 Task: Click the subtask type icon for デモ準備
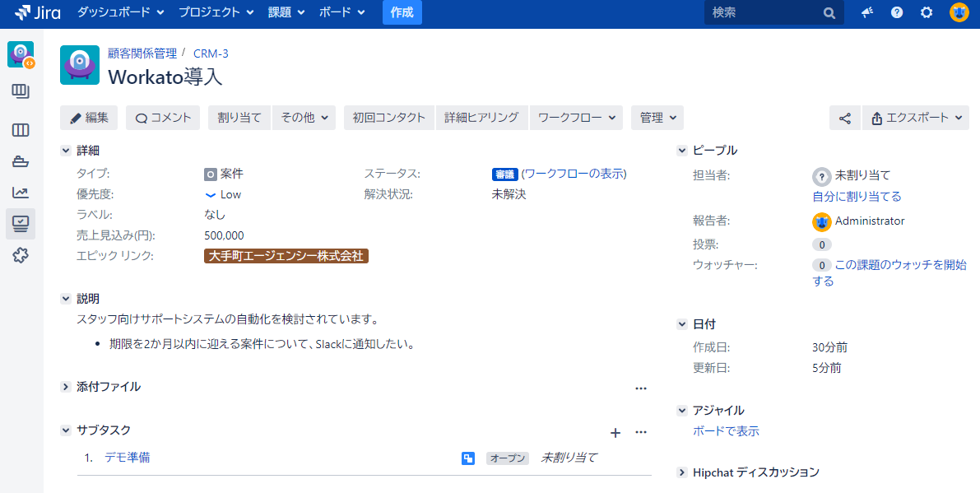pos(468,458)
